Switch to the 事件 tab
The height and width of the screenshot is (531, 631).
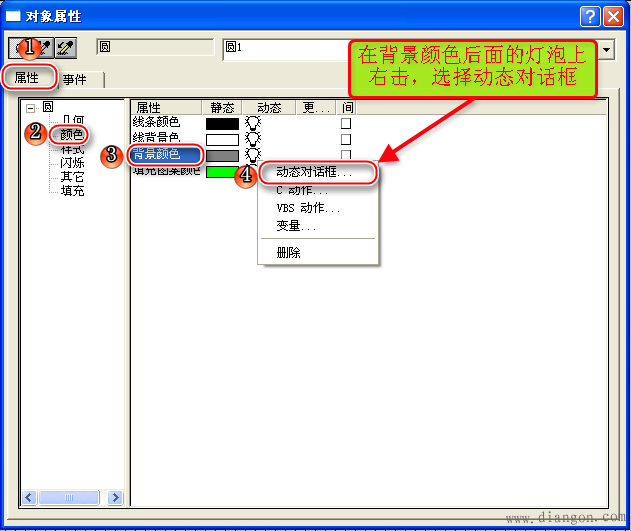point(75,79)
